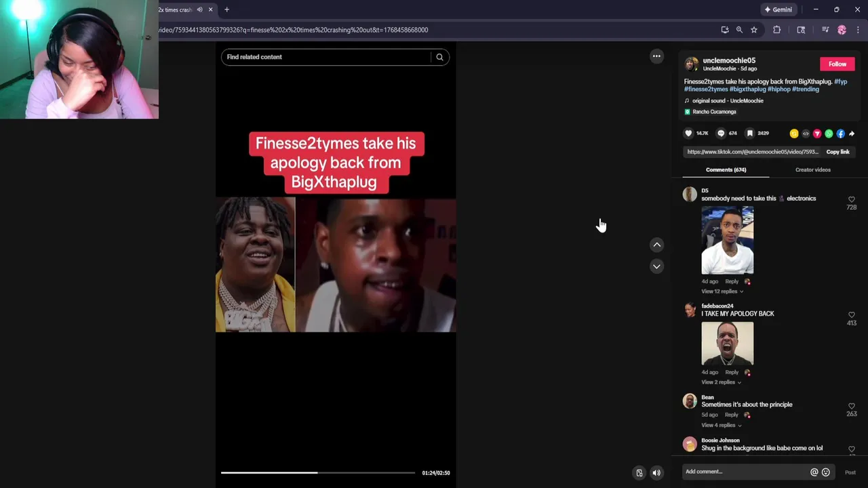Like Boosie Johnson's comment

click(x=852, y=449)
